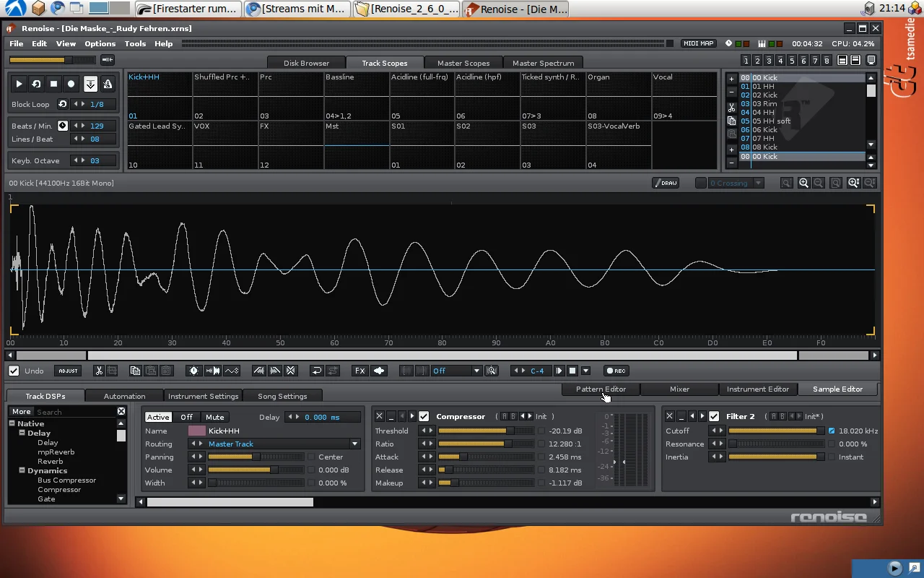Enable the Draw pencil tool
Image resolution: width=924 pixels, height=578 pixels.
point(666,183)
